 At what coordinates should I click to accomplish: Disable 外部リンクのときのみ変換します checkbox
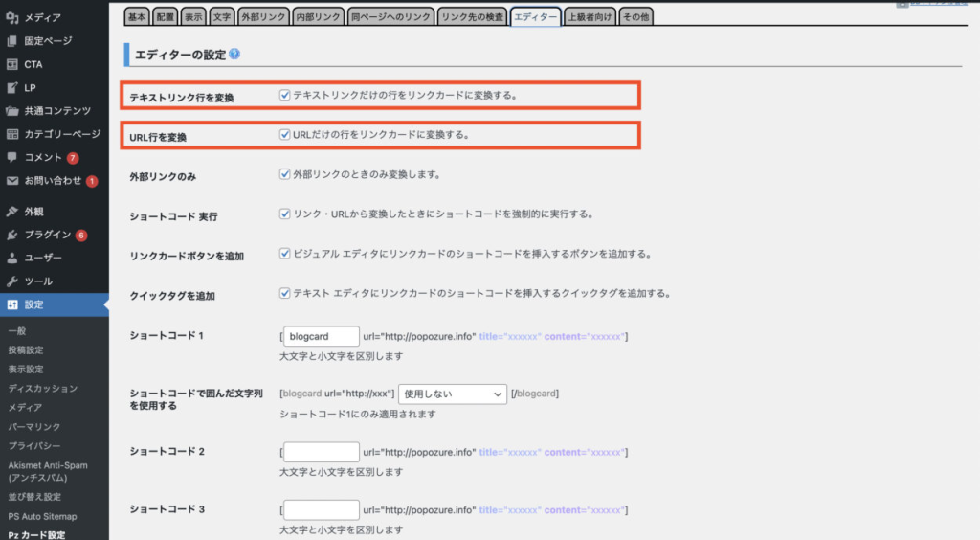point(284,174)
